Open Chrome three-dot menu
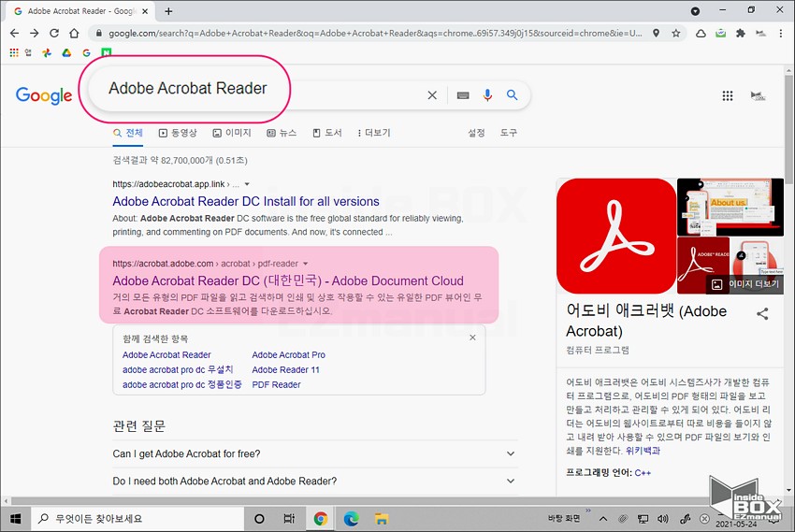795x532 pixels. pyautogui.click(x=781, y=34)
